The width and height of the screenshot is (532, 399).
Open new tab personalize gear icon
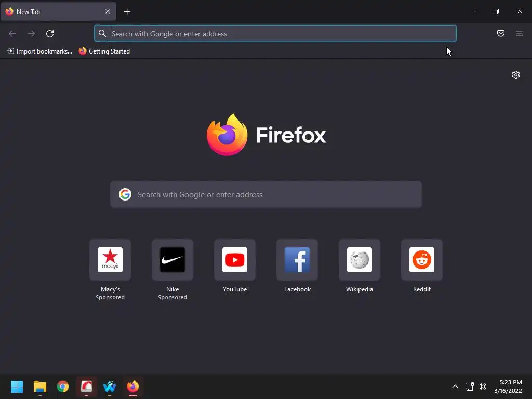pyautogui.click(x=516, y=75)
